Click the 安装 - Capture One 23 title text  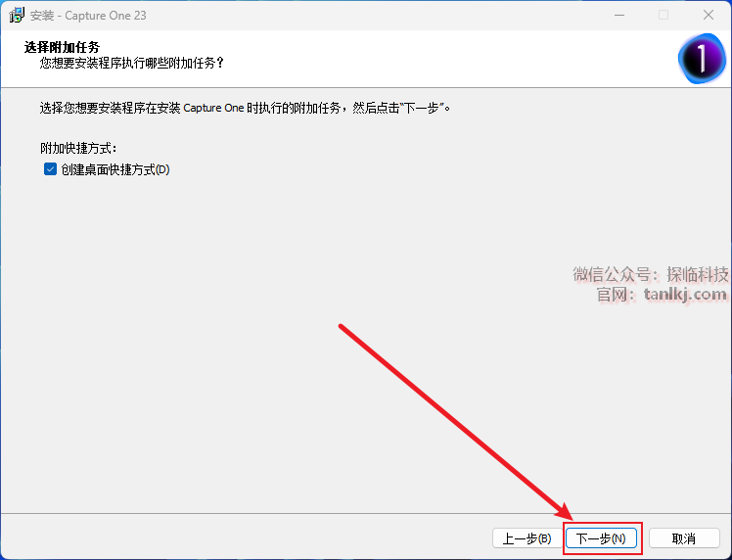coord(88,16)
